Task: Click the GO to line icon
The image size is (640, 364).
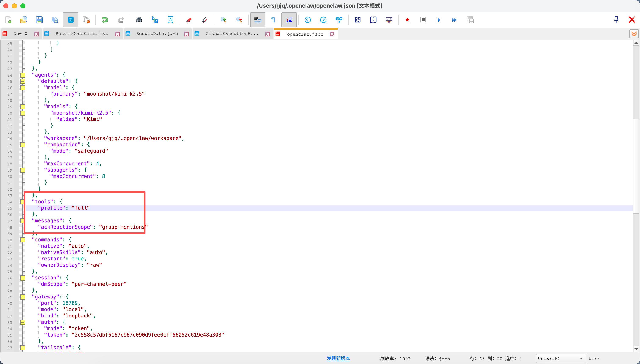Action: pyautogui.click(x=339, y=20)
